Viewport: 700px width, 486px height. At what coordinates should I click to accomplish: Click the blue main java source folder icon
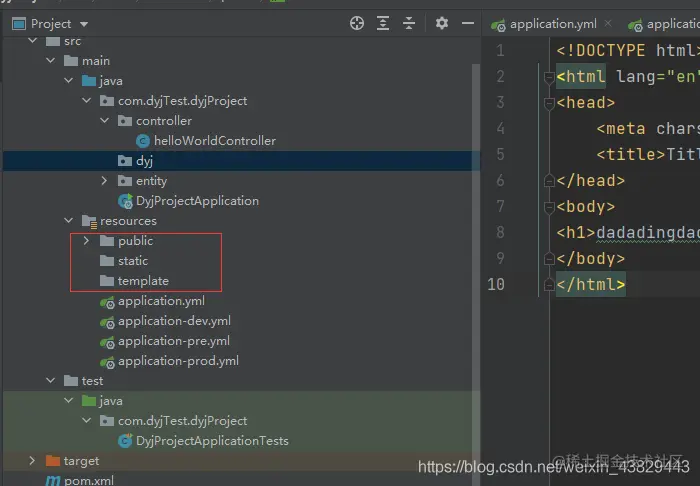(x=89, y=81)
